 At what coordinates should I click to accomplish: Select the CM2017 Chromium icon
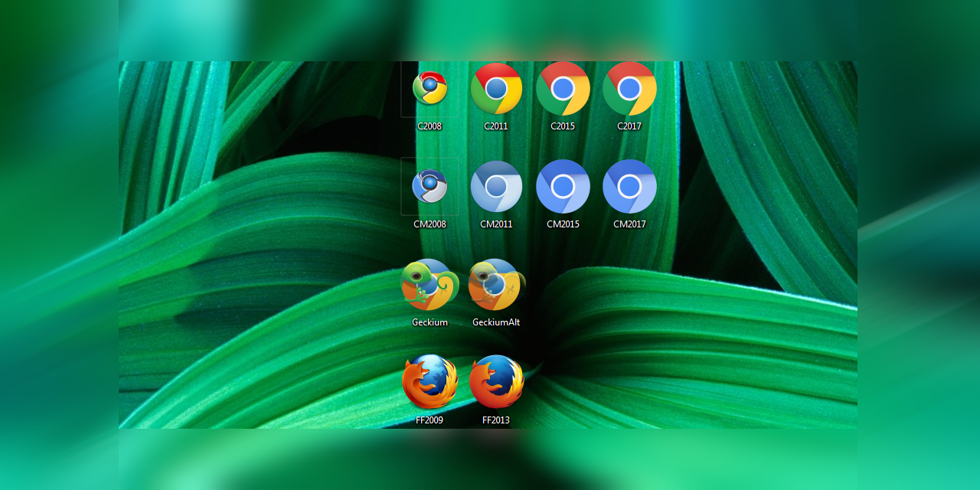(629, 186)
